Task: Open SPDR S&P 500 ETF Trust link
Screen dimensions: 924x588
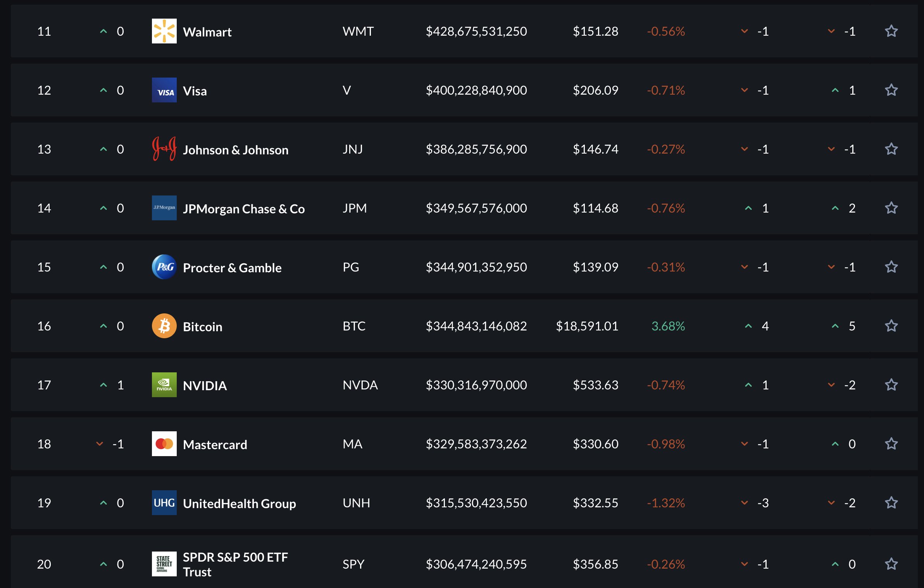Action: (x=236, y=564)
